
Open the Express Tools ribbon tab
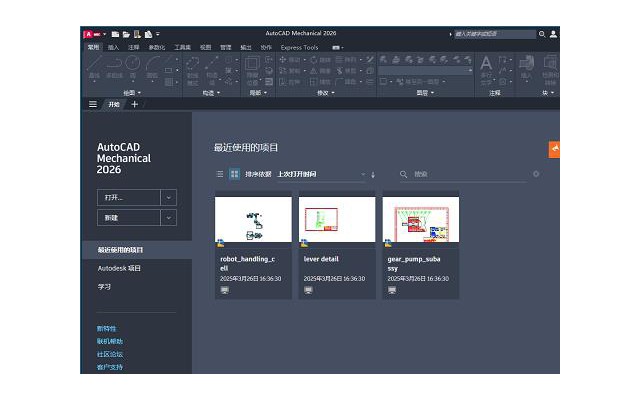(299, 47)
